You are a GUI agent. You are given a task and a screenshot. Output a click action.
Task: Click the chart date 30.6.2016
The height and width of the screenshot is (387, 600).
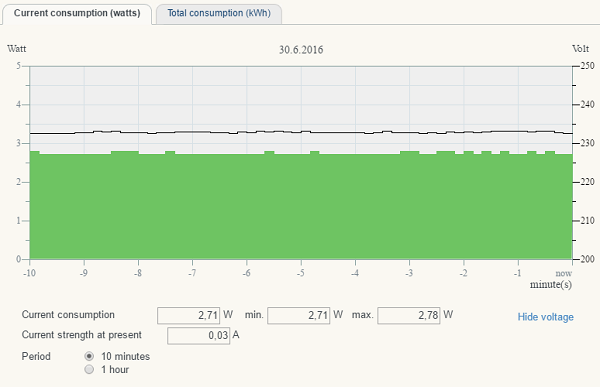301,50
